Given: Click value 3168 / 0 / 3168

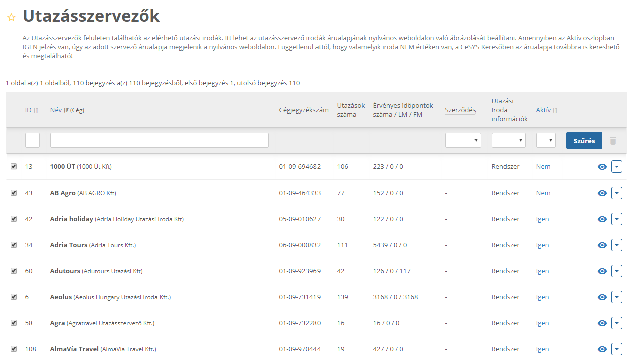Looking at the screenshot, I should point(395,297).
